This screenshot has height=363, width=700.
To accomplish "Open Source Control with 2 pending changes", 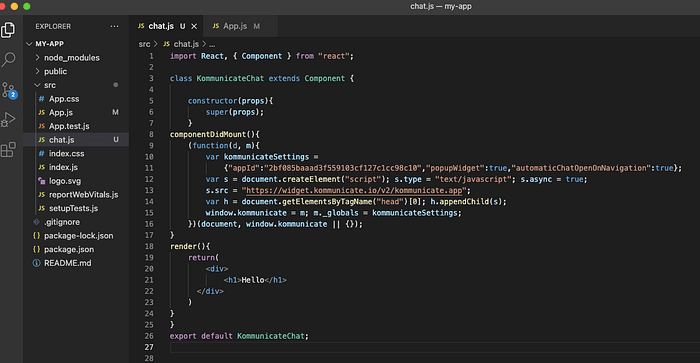I will [x=9, y=90].
